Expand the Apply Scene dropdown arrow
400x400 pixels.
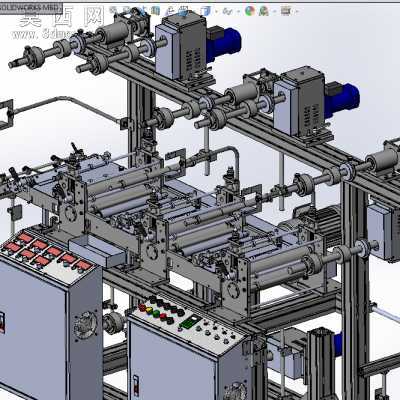[x=274, y=11]
